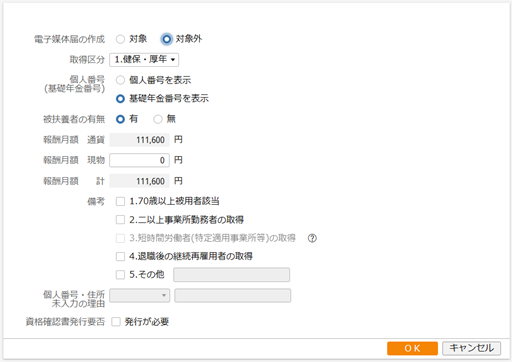Click the 報酬月額 通貨 amount field
This screenshot has width=512, height=362.
click(x=139, y=140)
